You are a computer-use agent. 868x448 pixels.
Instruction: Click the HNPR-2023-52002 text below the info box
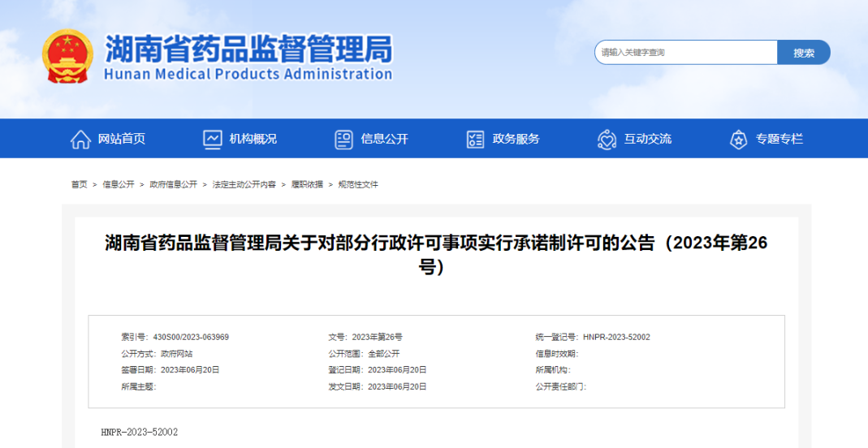pos(140,432)
